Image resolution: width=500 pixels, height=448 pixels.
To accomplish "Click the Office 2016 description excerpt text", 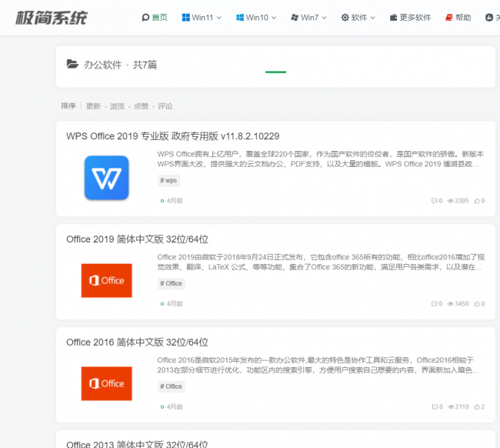I will [x=318, y=366].
